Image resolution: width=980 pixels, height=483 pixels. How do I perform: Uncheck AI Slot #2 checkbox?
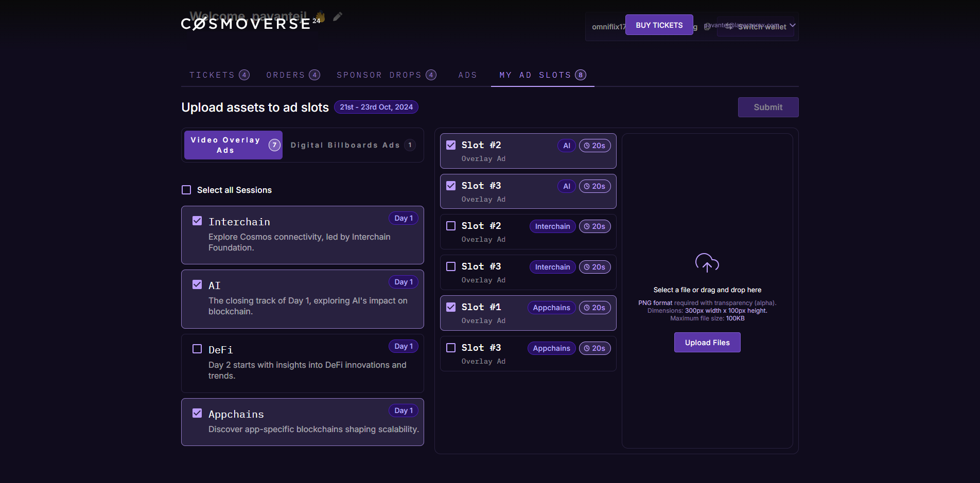(x=451, y=145)
